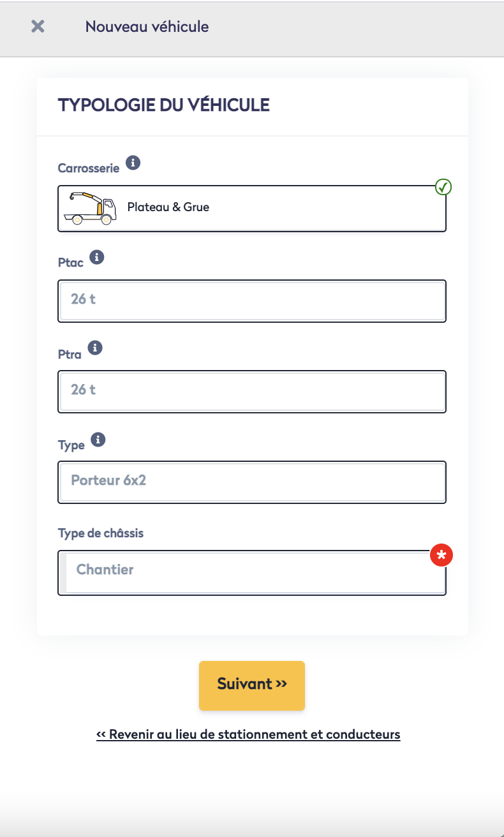Close the Nouveau véhicule form

point(38,27)
